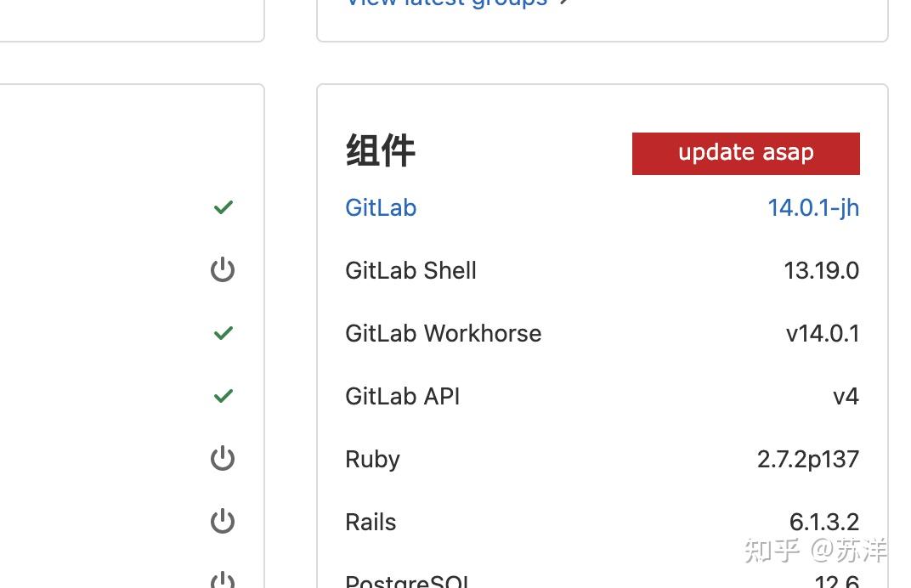Click the green checkmark beside GitLab
Viewport: 911px width, 588px height.
(x=223, y=207)
